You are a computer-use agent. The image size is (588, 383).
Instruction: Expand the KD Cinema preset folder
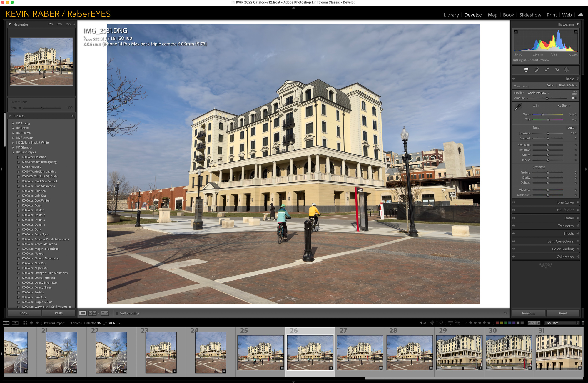13,133
